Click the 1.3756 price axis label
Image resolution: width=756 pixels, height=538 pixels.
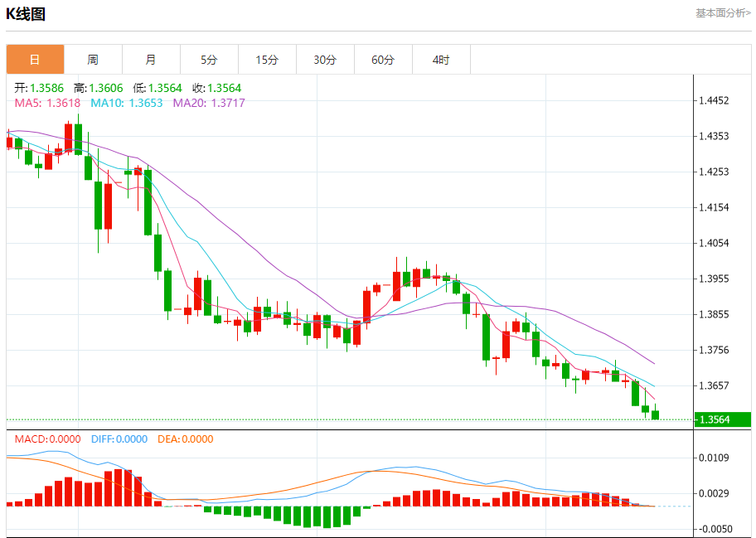(714, 351)
